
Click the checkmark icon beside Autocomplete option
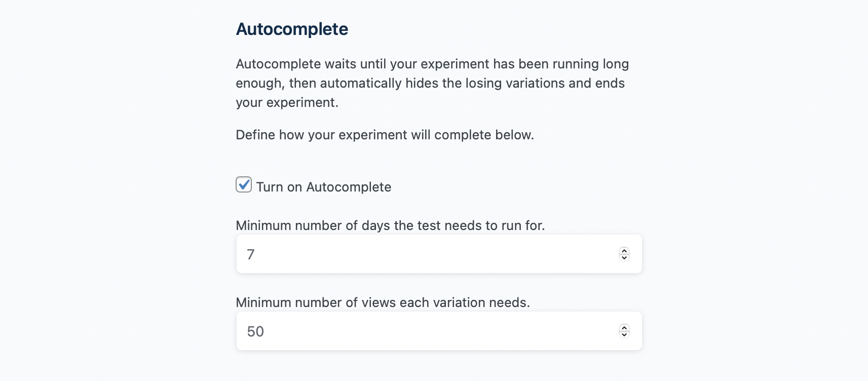(244, 184)
